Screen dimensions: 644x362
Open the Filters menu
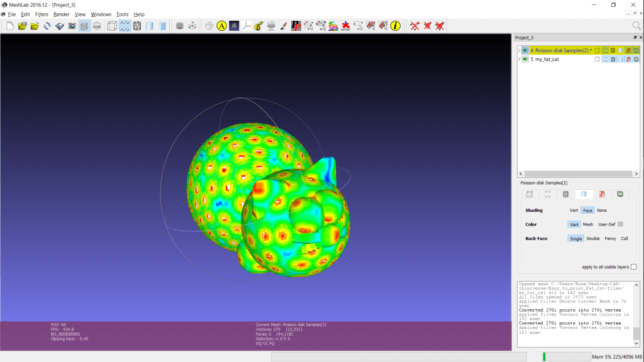(x=41, y=14)
